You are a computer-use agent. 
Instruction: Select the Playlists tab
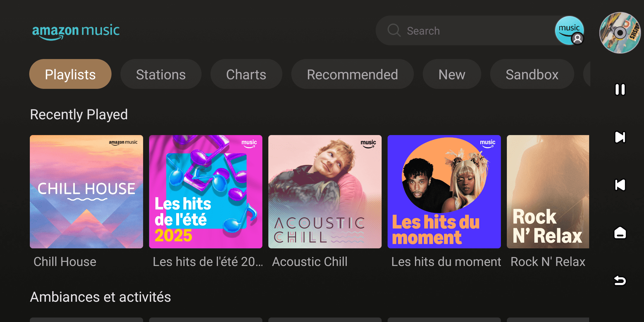(70, 74)
